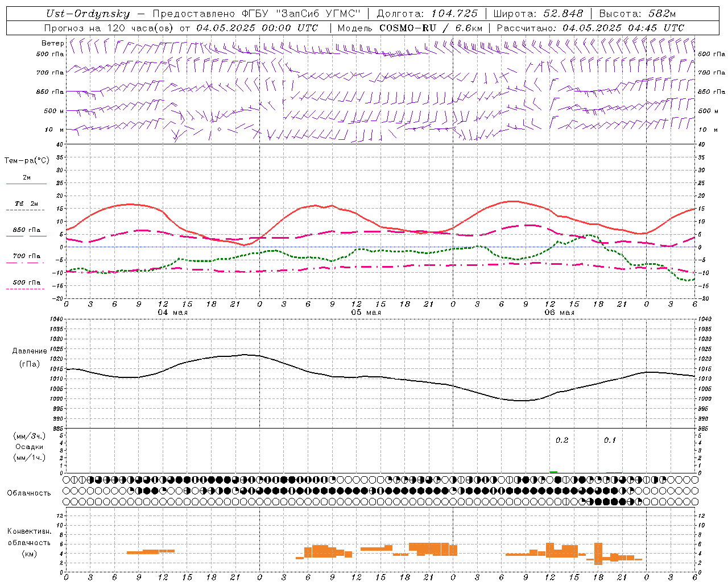Click the 'Конвективн.' label

click(29, 531)
